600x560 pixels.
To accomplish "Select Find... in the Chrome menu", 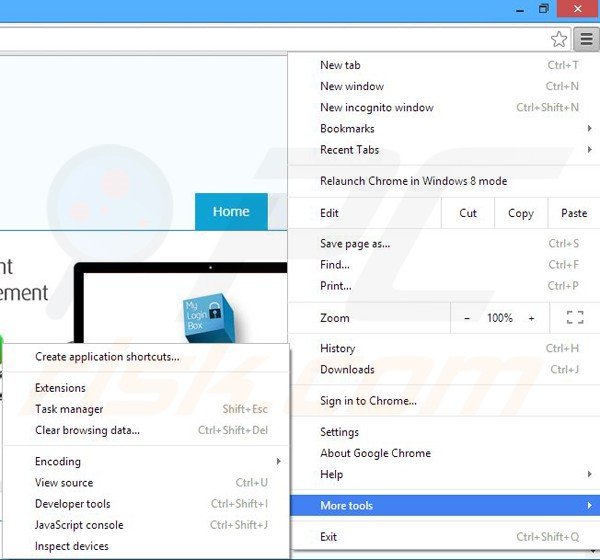I will click(x=444, y=265).
